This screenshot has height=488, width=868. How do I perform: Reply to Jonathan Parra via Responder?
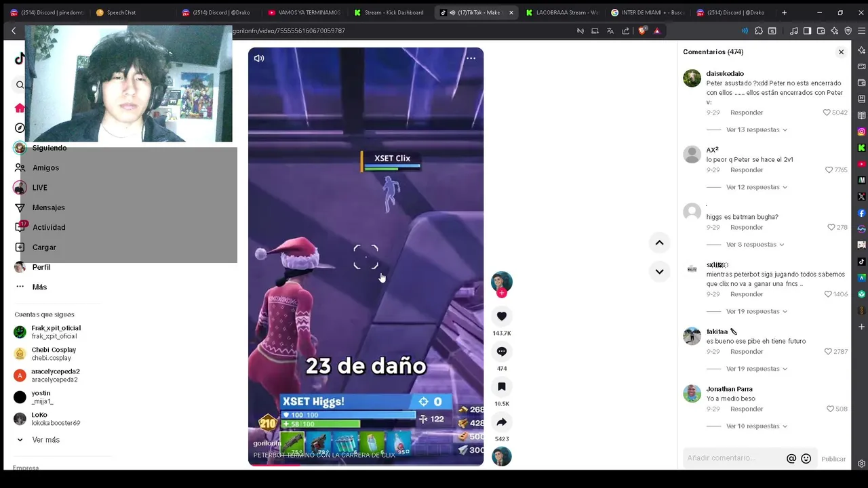click(747, 409)
